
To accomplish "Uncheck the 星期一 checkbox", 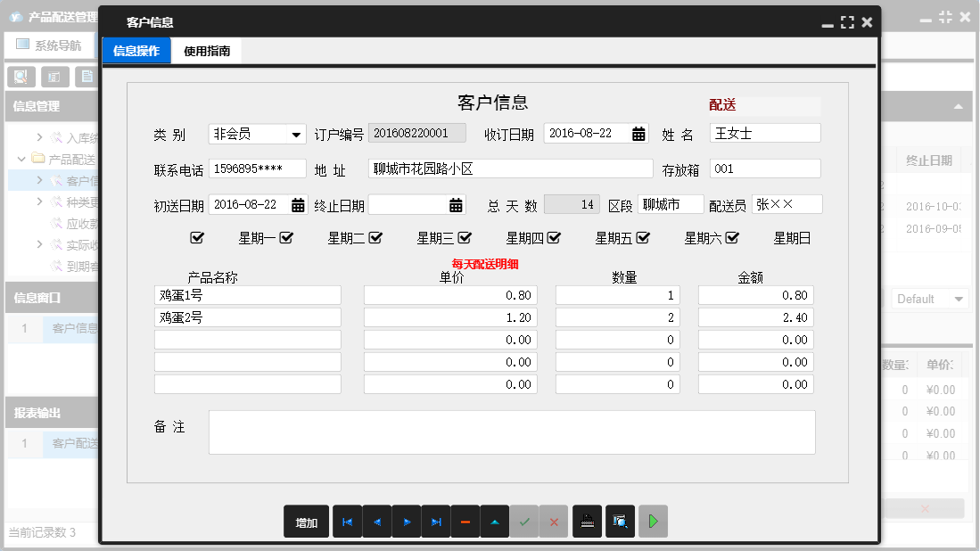I will tap(284, 238).
